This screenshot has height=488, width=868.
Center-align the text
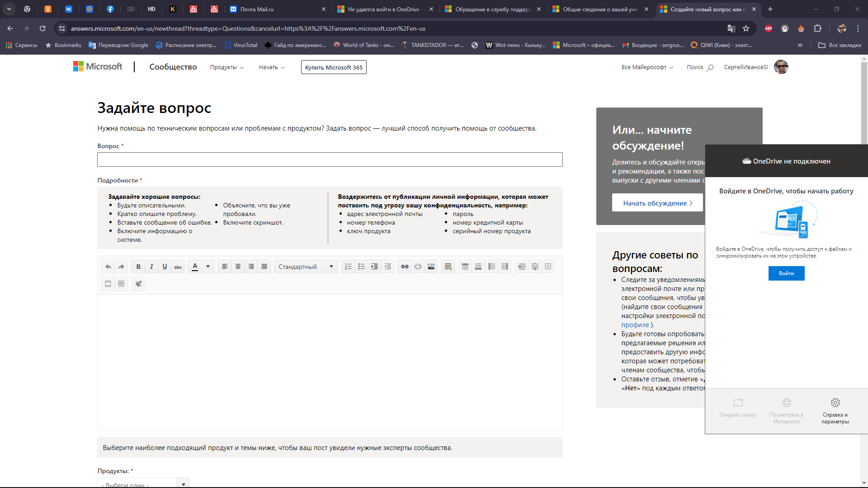pyautogui.click(x=238, y=267)
